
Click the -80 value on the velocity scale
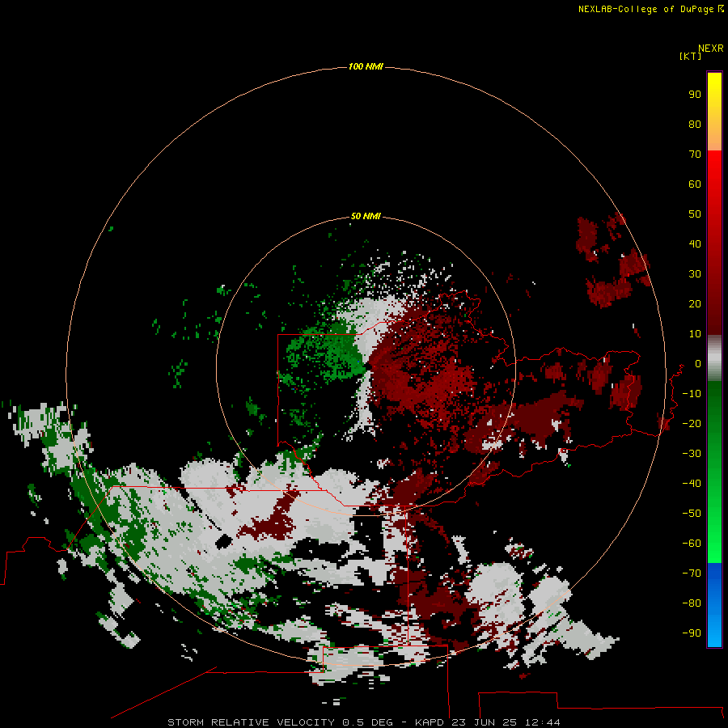[x=692, y=603]
